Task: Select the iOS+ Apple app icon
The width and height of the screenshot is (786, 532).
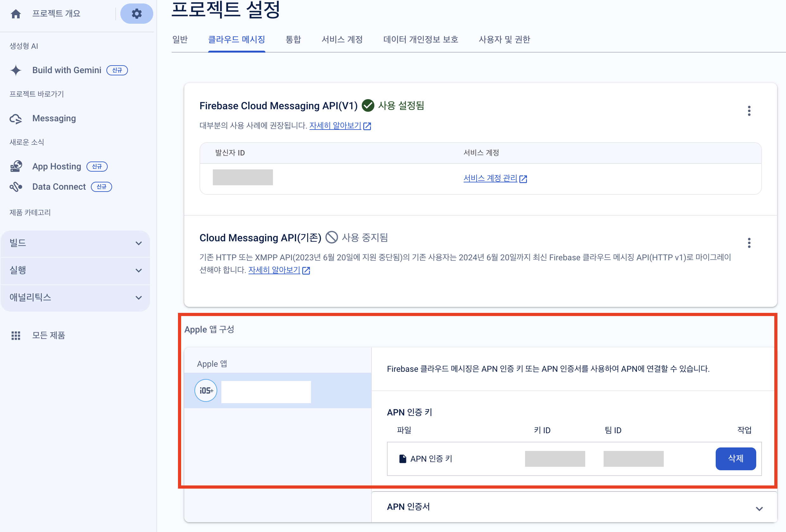Action: tap(206, 391)
